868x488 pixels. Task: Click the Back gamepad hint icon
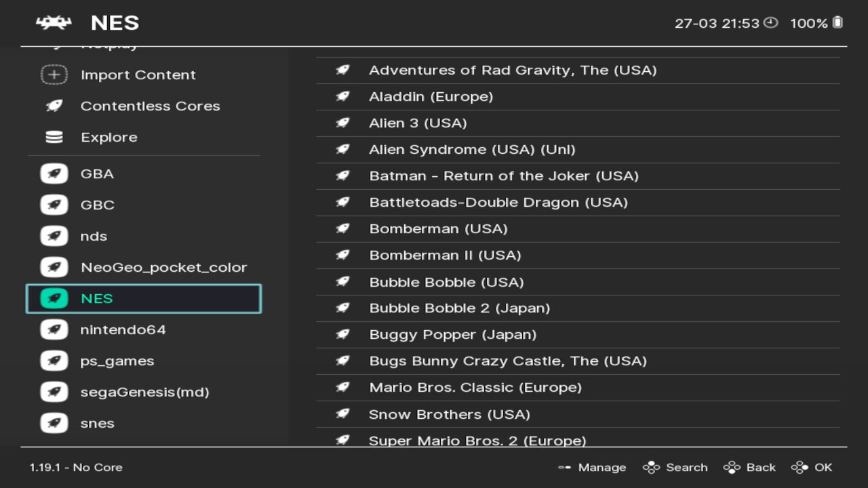click(x=732, y=467)
